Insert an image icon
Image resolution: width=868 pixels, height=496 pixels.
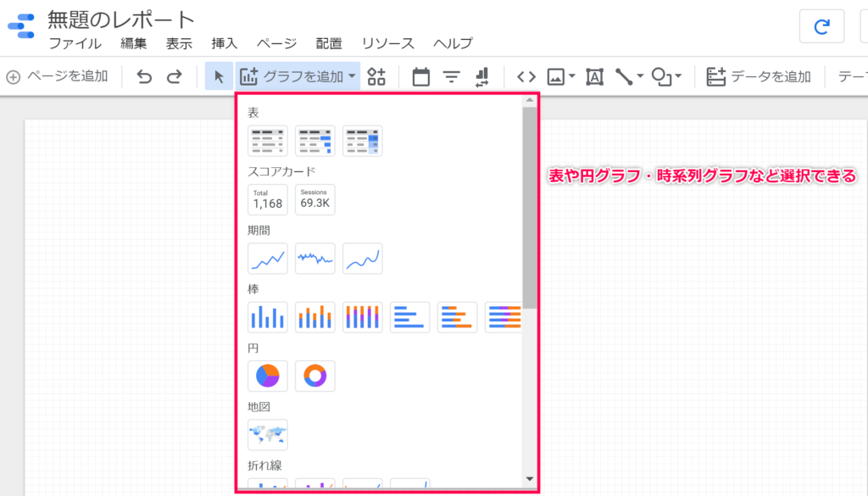tap(556, 77)
